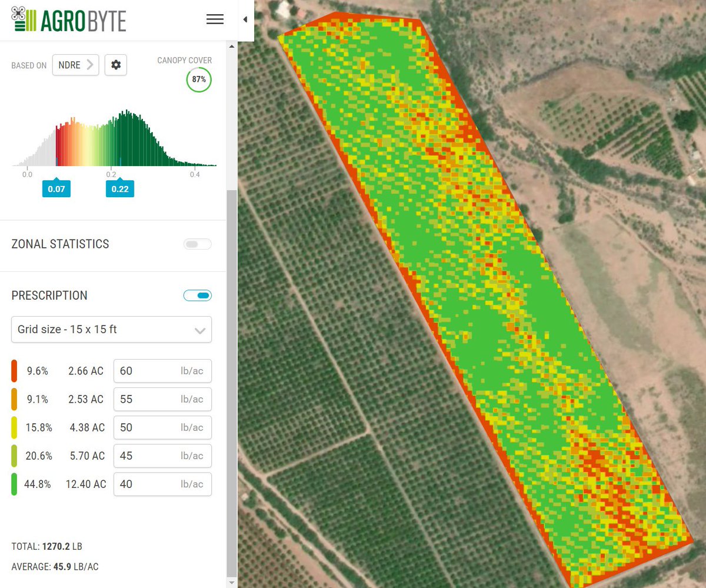Disable the Prescription toggle
This screenshot has width=706, height=588.
[x=198, y=295]
